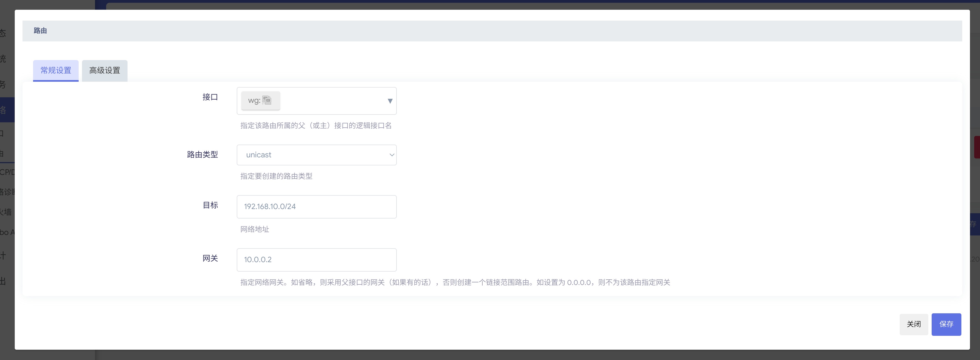Focus the 目标 field with 192.168.10.0/24
Screen dimensions: 980x360
[316, 207]
